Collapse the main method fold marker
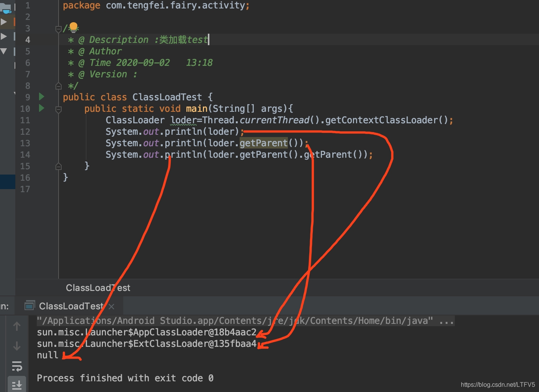 click(x=59, y=109)
